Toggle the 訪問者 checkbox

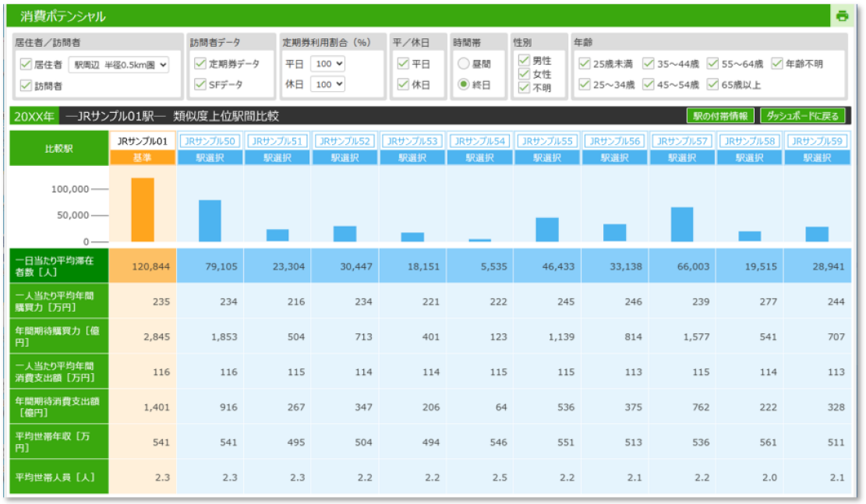coord(26,85)
